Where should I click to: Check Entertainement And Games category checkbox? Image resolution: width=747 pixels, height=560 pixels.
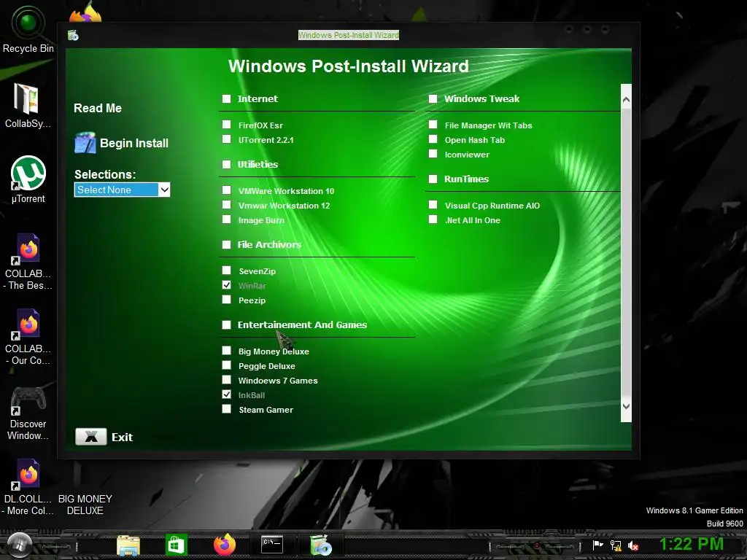(226, 324)
